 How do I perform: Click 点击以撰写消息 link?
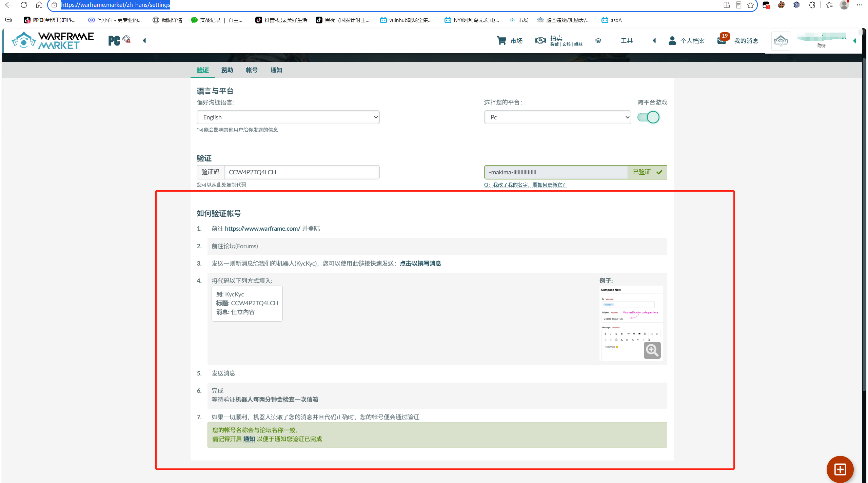tap(420, 264)
